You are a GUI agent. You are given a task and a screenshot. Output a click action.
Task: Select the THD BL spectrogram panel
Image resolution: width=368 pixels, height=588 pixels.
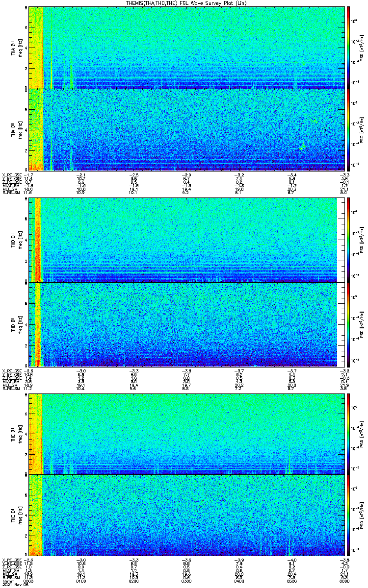pyautogui.click(x=187, y=241)
